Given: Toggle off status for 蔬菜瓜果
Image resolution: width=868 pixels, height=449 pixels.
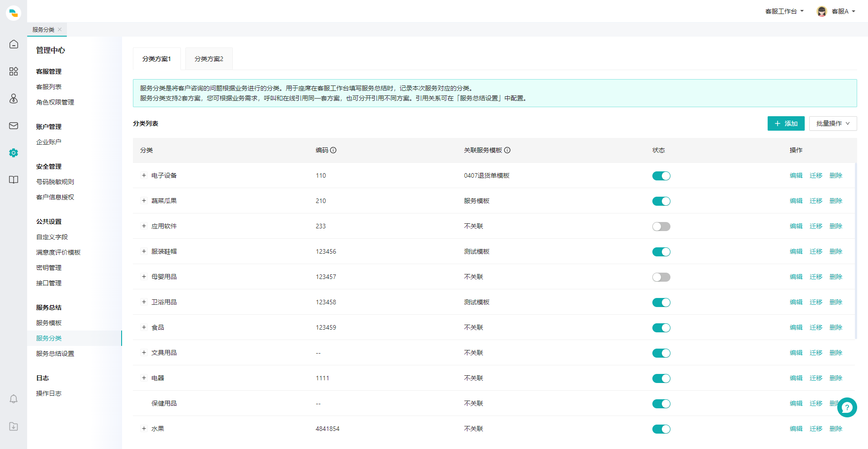Looking at the screenshot, I should [x=661, y=201].
